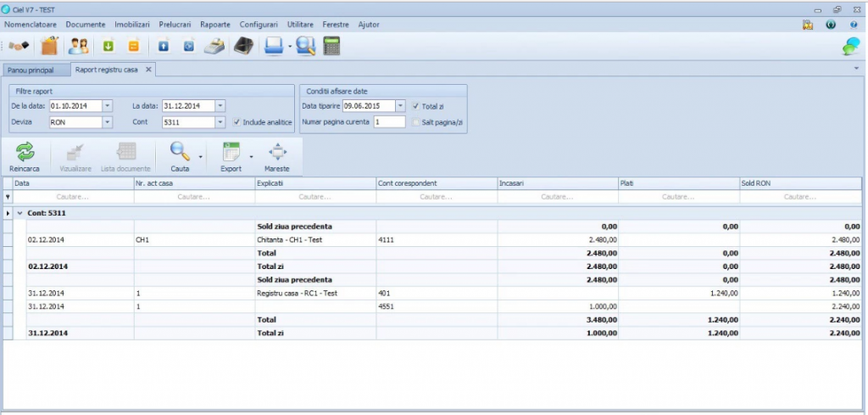Open the Cont 5311 dropdown

220,122
